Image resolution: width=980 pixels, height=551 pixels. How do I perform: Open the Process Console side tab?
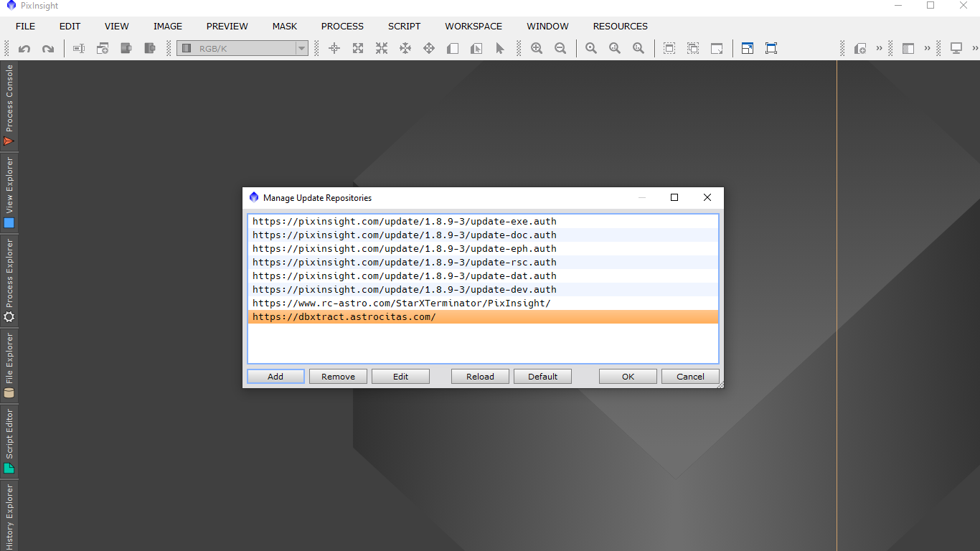pyautogui.click(x=9, y=105)
